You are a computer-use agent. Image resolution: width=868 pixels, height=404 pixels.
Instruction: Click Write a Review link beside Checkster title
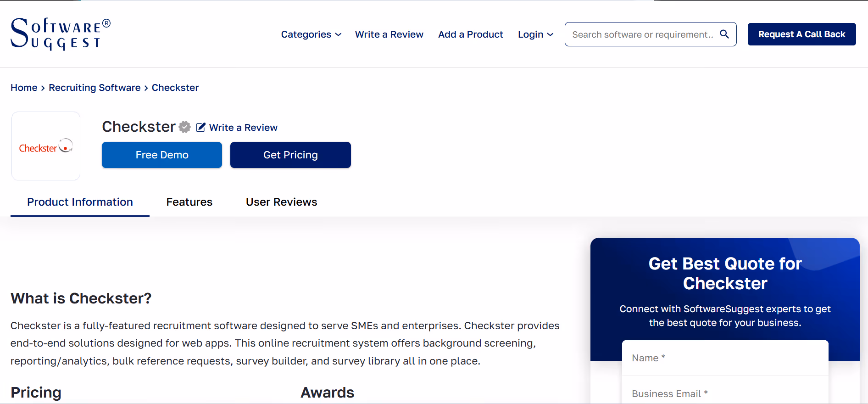click(243, 128)
